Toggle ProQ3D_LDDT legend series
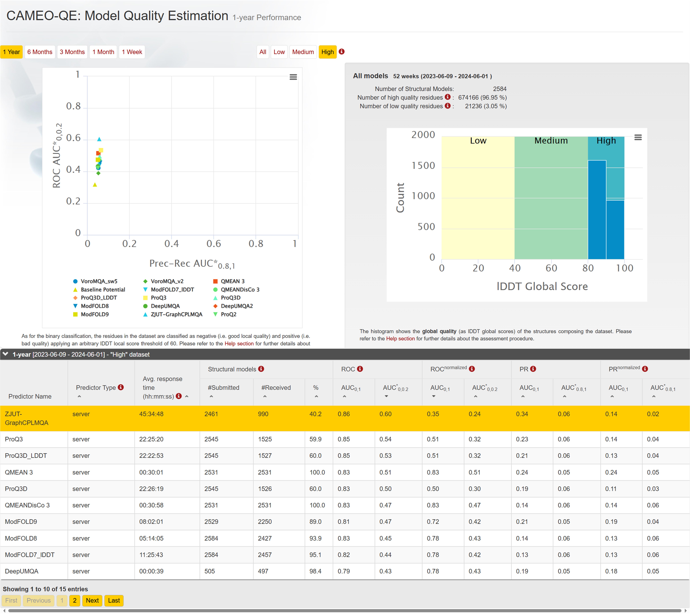The height and width of the screenshot is (616, 690). click(x=95, y=298)
